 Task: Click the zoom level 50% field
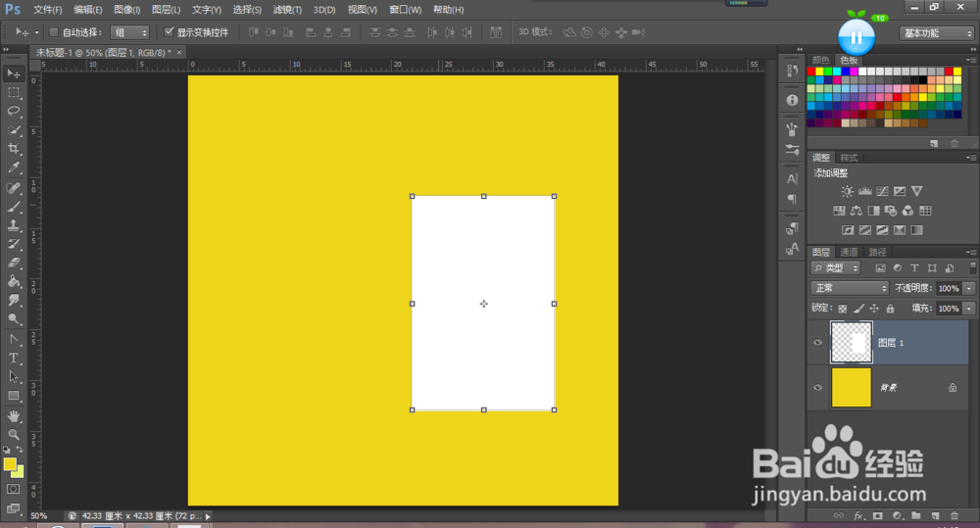[39, 516]
